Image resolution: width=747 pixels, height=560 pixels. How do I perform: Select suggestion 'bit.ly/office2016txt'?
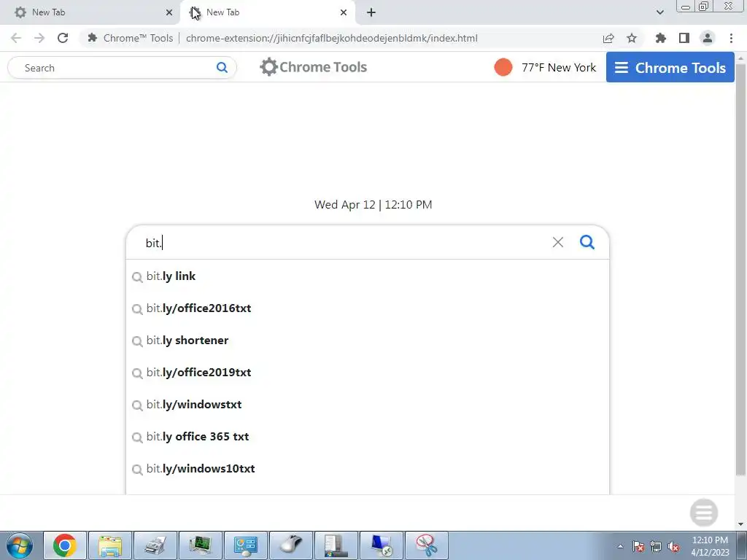click(x=368, y=308)
